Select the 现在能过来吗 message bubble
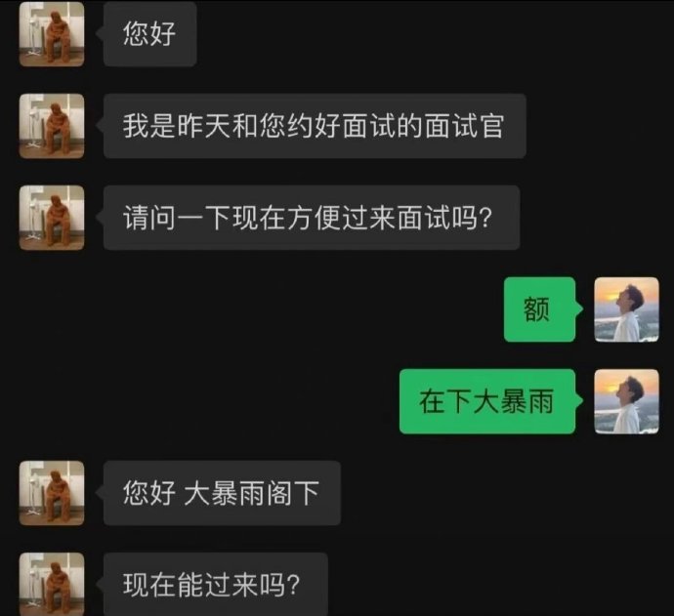Viewport: 674px width, 616px height. point(215,584)
